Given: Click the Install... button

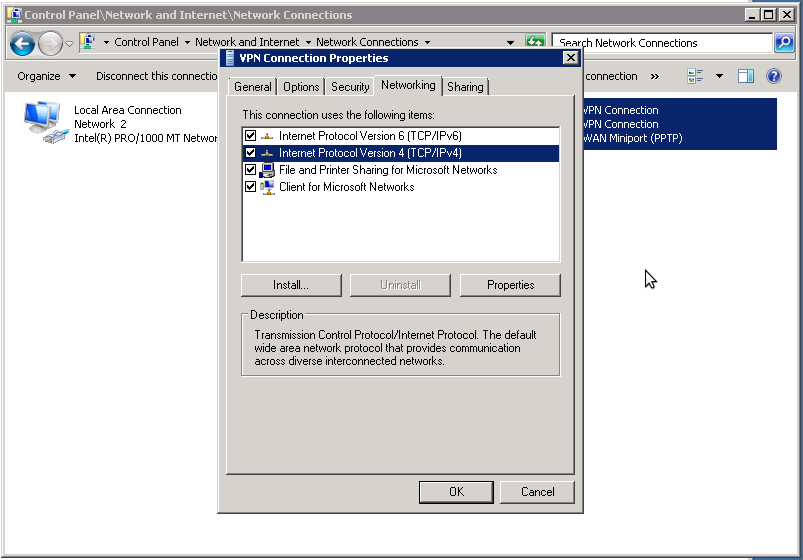Looking at the screenshot, I should (291, 285).
